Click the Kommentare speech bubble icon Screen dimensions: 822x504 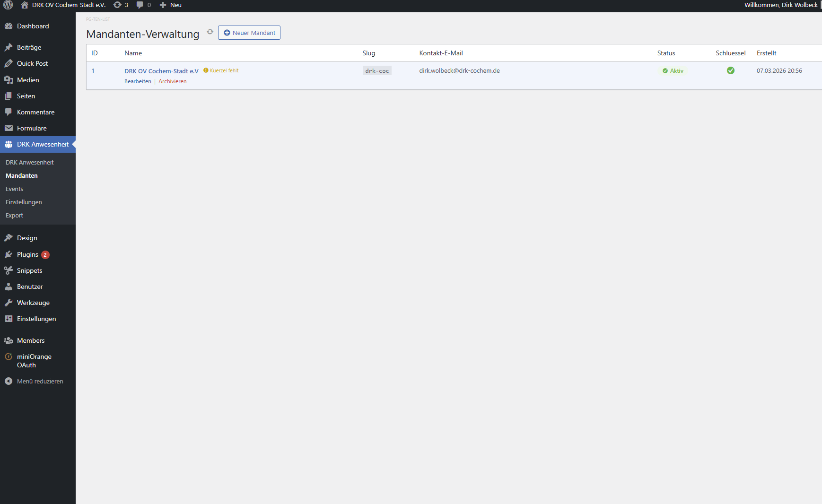click(x=9, y=112)
